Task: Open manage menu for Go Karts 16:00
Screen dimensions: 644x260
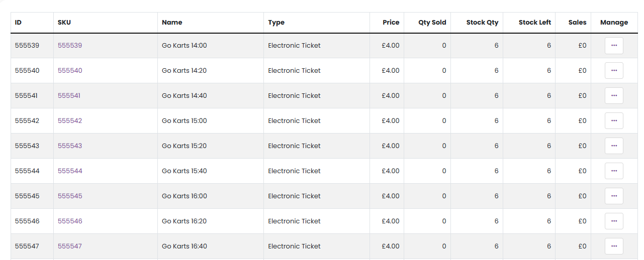Action: click(x=614, y=196)
